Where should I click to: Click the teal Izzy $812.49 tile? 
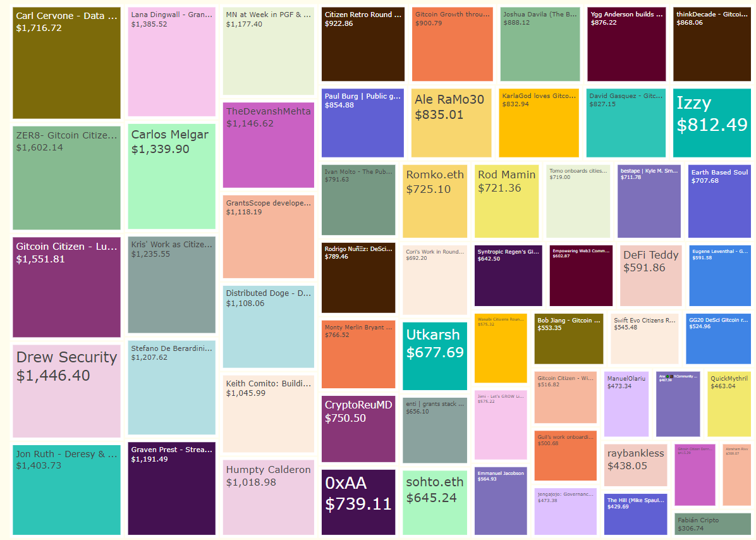tap(712, 123)
